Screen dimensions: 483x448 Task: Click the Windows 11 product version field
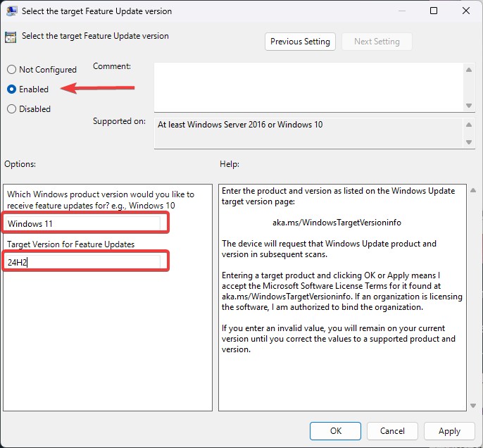click(83, 223)
